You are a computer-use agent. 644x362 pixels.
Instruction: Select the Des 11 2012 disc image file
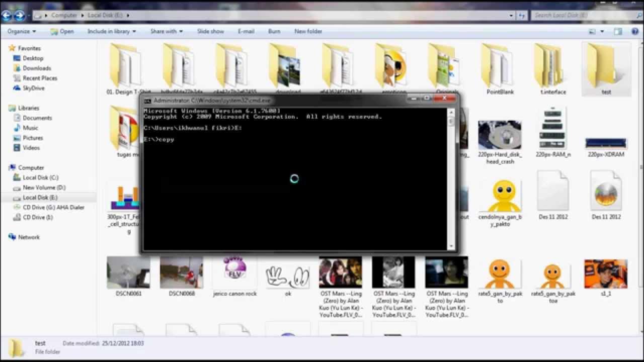(606, 195)
